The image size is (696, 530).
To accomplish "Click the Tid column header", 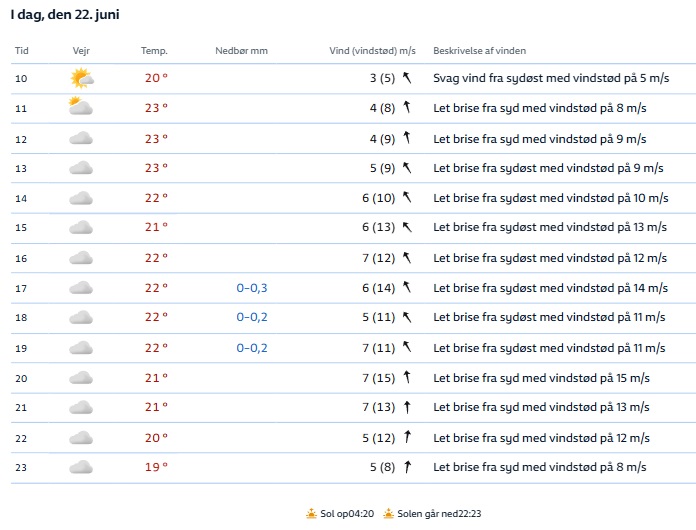I will [x=22, y=50].
